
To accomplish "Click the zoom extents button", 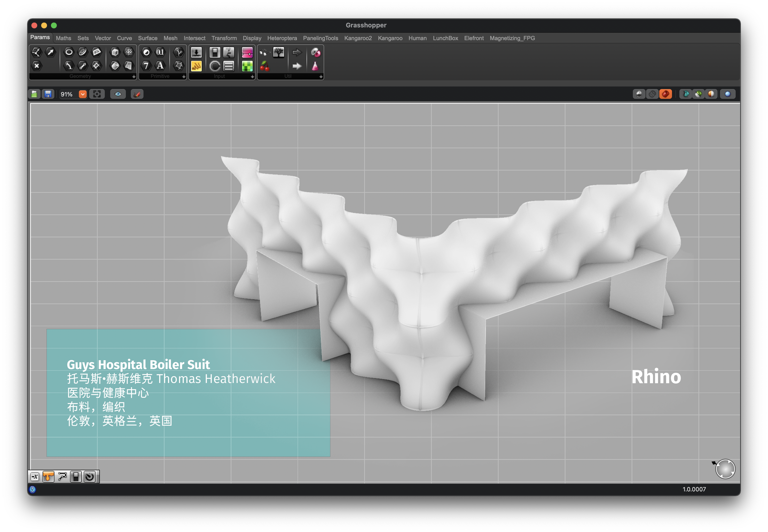I will click(97, 94).
